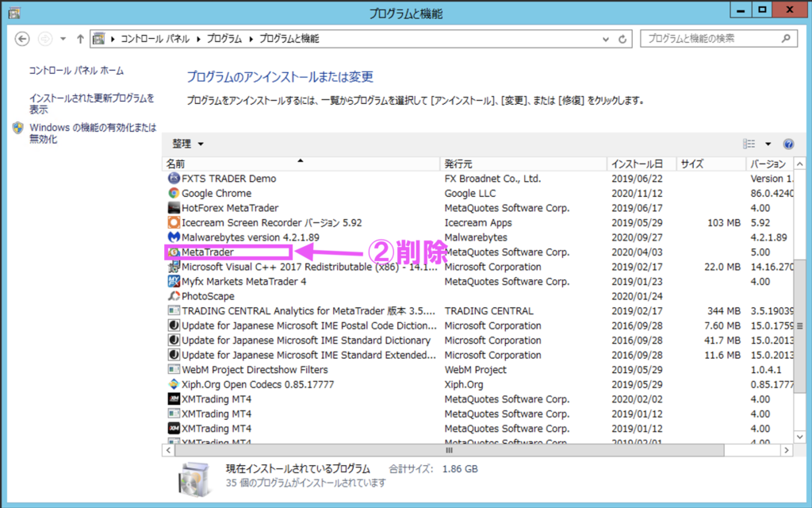
Task: Expand the arrow before プログラムと機能 breadcrumb
Action: 251,39
